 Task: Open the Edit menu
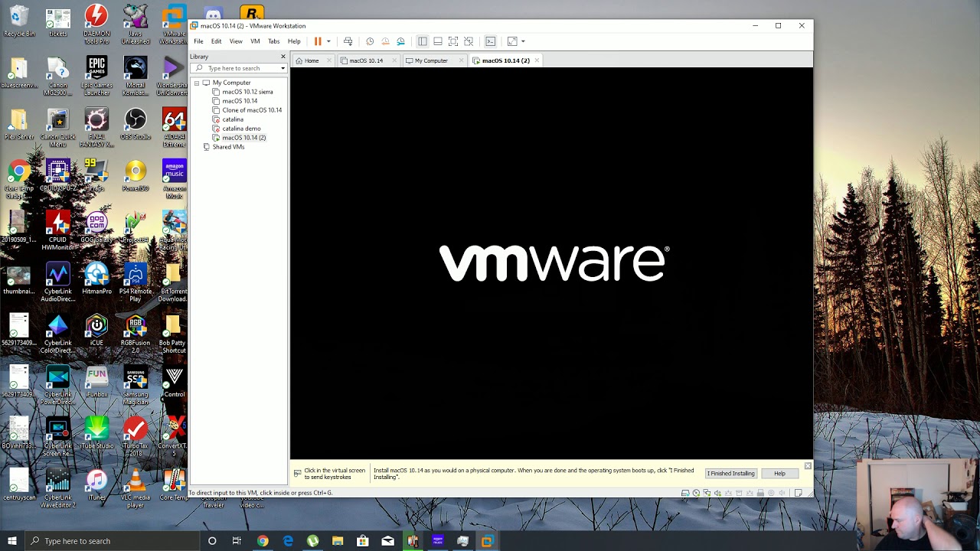click(x=216, y=41)
